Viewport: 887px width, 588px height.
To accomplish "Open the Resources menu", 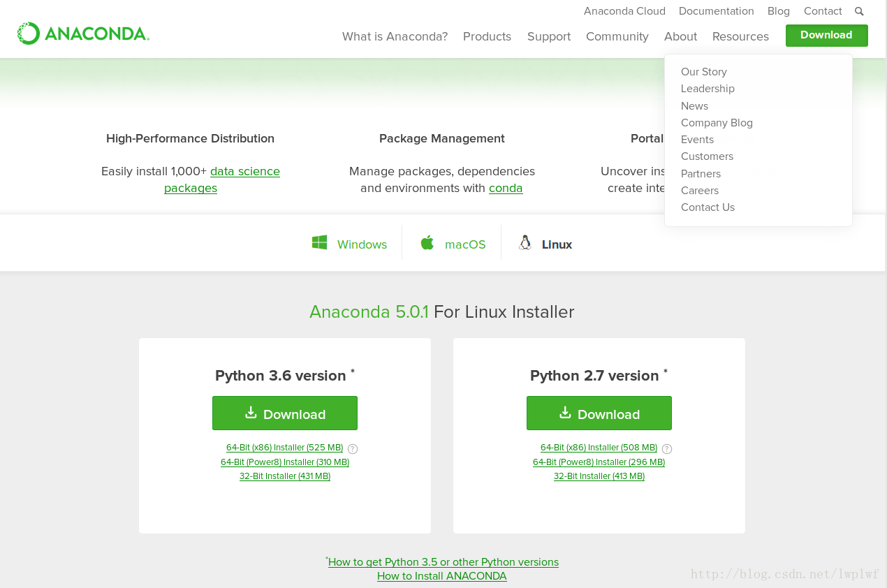I will click(x=740, y=36).
